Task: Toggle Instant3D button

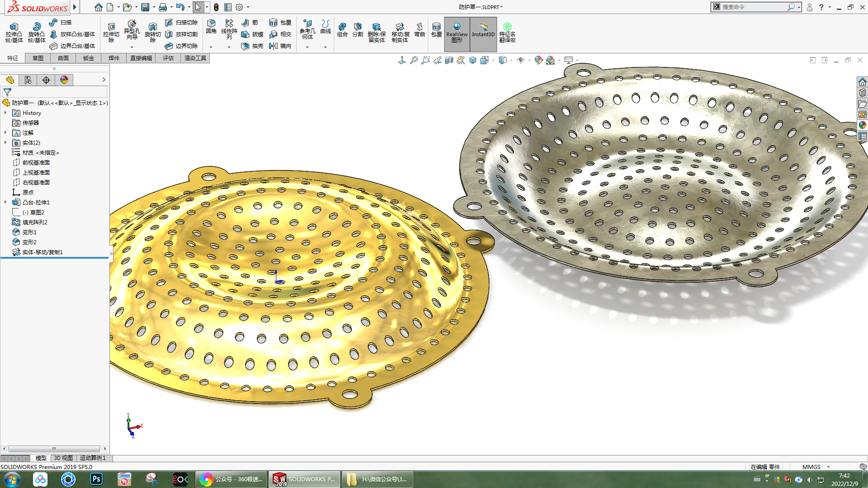Action: [483, 34]
